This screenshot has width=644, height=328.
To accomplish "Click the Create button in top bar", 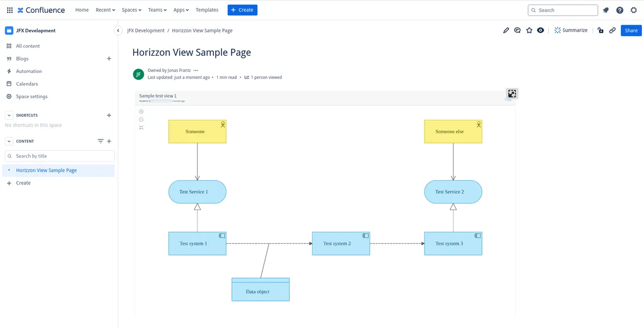I will coord(243,10).
